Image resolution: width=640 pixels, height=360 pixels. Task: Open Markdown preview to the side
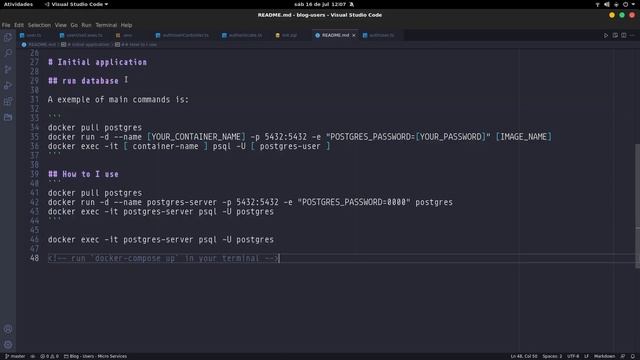(615, 36)
